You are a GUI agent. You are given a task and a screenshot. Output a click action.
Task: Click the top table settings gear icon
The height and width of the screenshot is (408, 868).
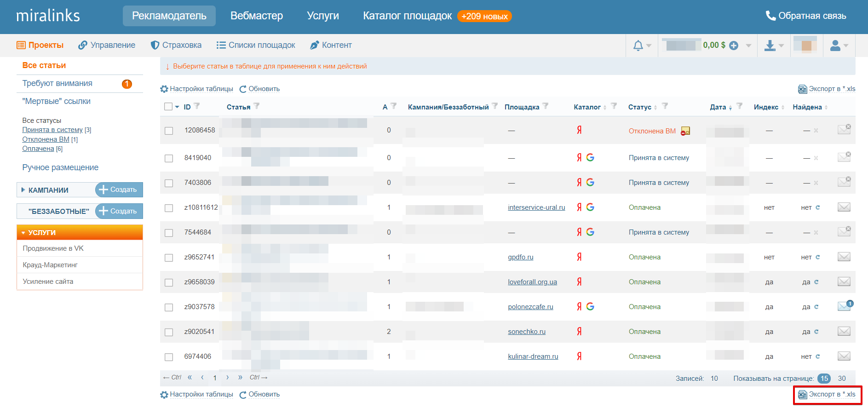tap(164, 89)
